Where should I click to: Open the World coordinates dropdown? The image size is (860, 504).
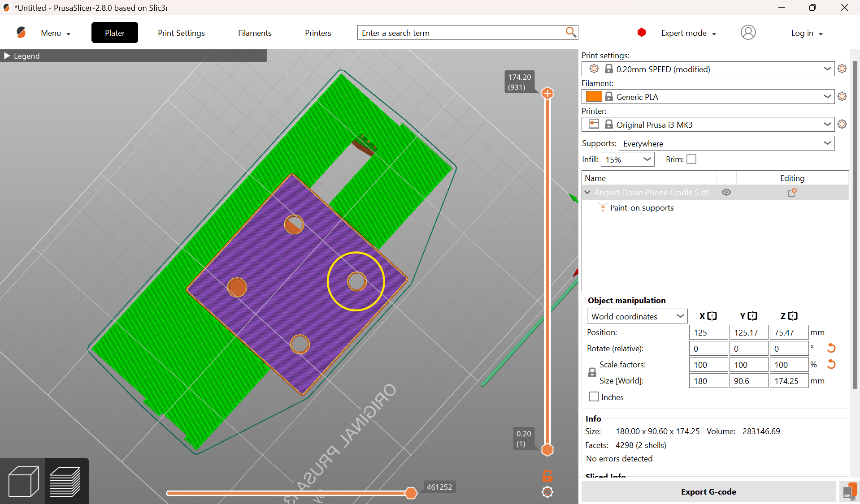pyautogui.click(x=637, y=316)
